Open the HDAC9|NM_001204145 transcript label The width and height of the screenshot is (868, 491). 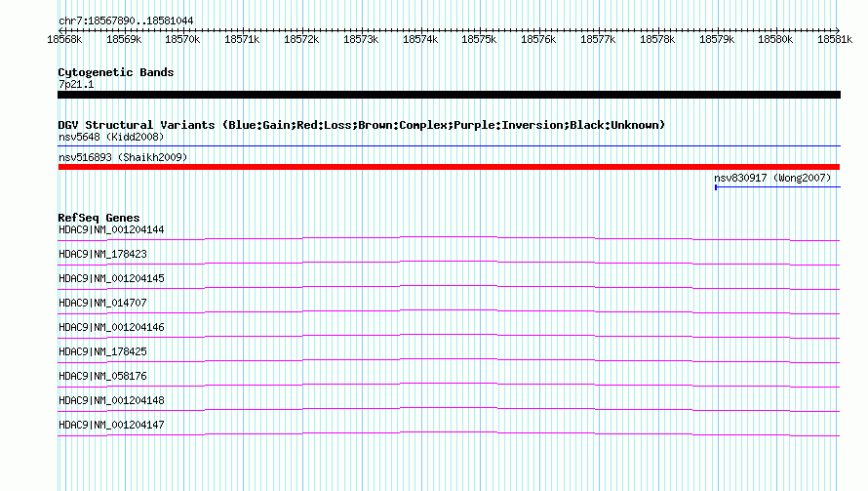(111, 278)
